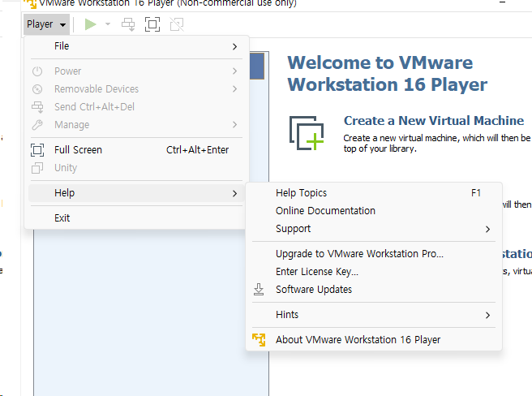532x396 pixels.
Task: Click the Send Ctrl+Alt+Del toolbar icon
Action: pos(128,24)
